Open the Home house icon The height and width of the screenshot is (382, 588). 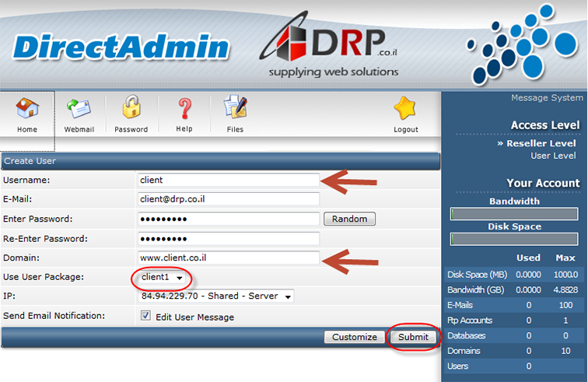(x=27, y=108)
